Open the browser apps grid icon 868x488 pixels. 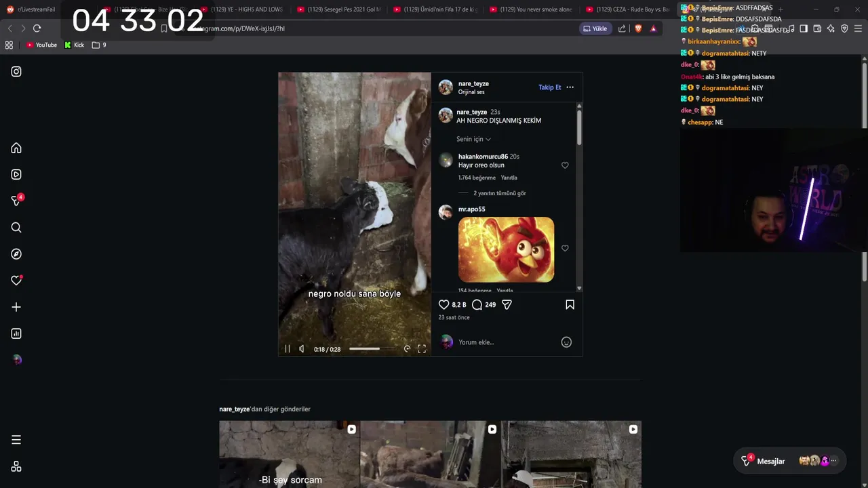[9, 45]
